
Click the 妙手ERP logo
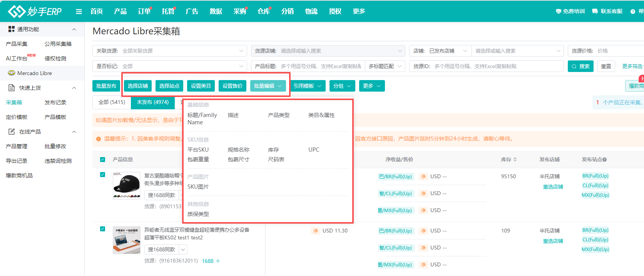pyautogui.click(x=35, y=11)
